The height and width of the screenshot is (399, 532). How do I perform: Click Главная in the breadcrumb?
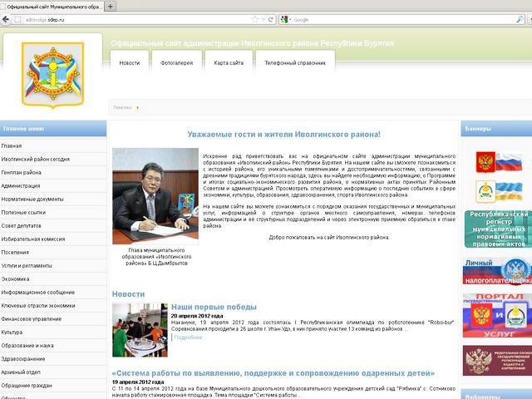click(122, 107)
